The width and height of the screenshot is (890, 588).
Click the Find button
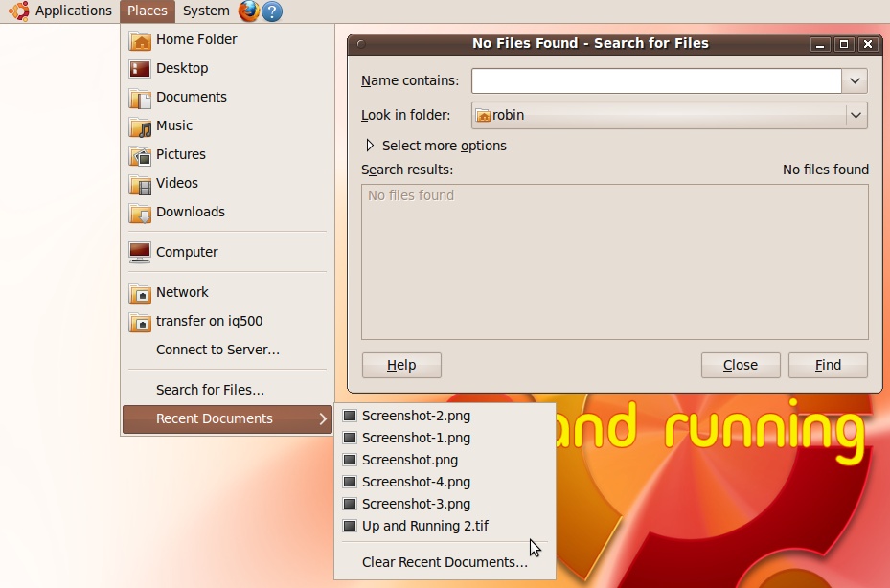pos(827,365)
